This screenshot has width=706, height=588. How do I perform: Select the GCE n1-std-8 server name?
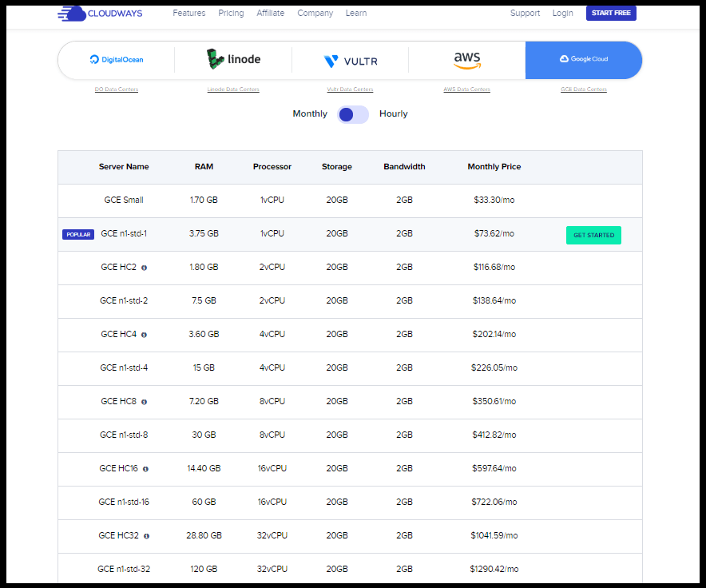point(124,435)
